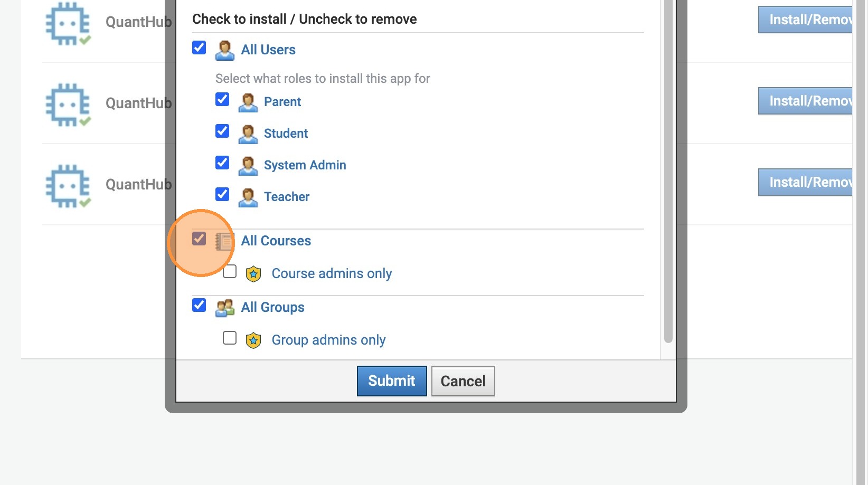The height and width of the screenshot is (485, 868).
Task: Click the All Courses notebook icon
Action: click(224, 242)
